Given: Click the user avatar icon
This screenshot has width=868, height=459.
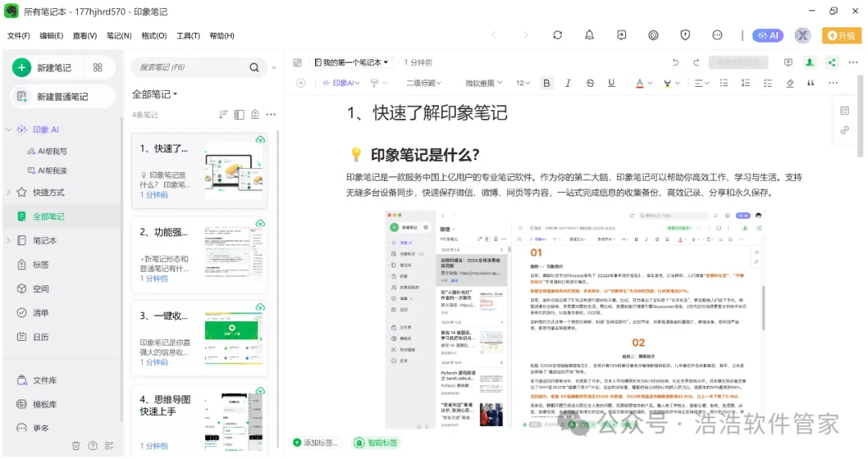Looking at the screenshot, I should point(803,35).
